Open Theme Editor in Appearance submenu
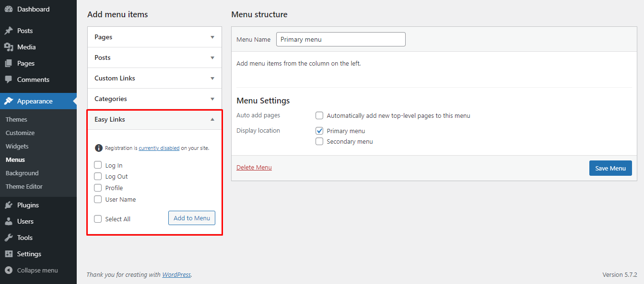The image size is (644, 284). point(24,186)
